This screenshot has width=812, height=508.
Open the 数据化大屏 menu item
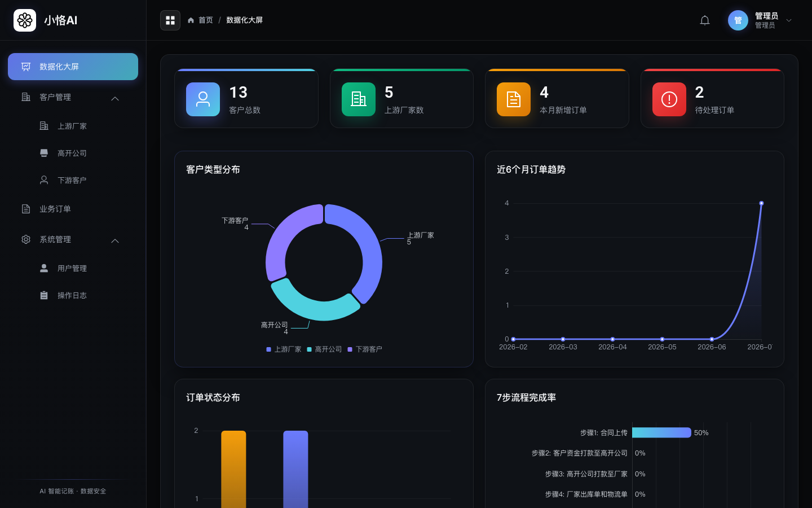pyautogui.click(x=73, y=67)
